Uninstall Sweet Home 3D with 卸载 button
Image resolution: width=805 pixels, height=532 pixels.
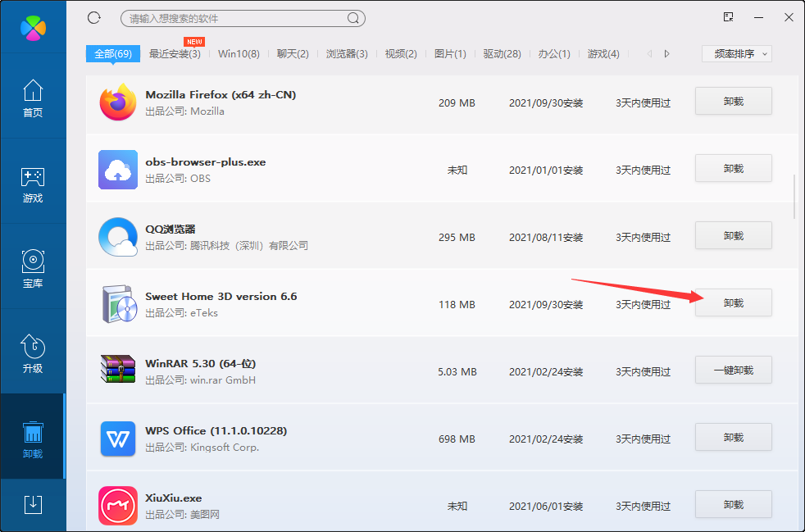(x=734, y=303)
